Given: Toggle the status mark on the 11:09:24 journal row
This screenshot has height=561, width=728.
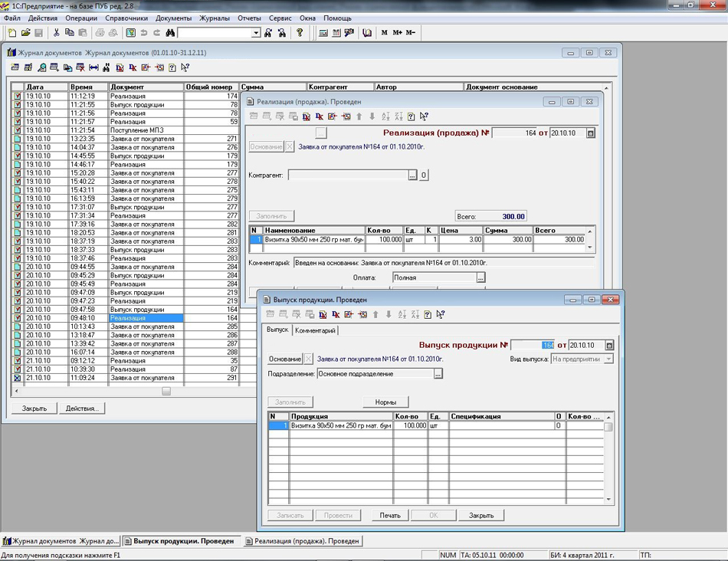Looking at the screenshot, I should 18,378.
